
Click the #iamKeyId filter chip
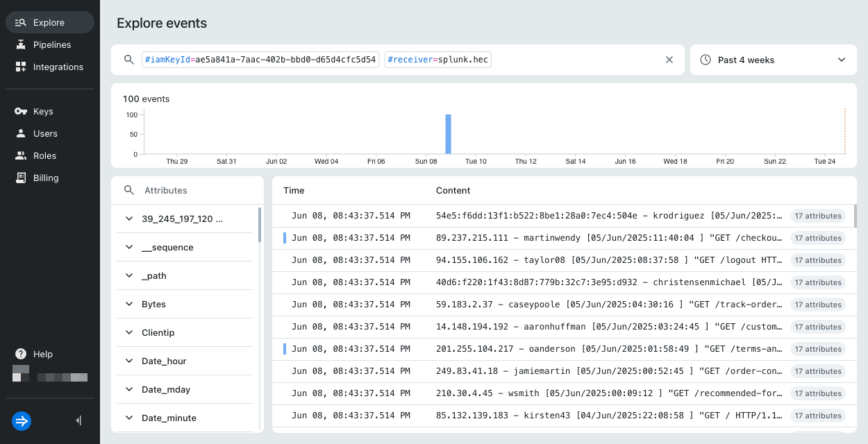pyautogui.click(x=260, y=60)
